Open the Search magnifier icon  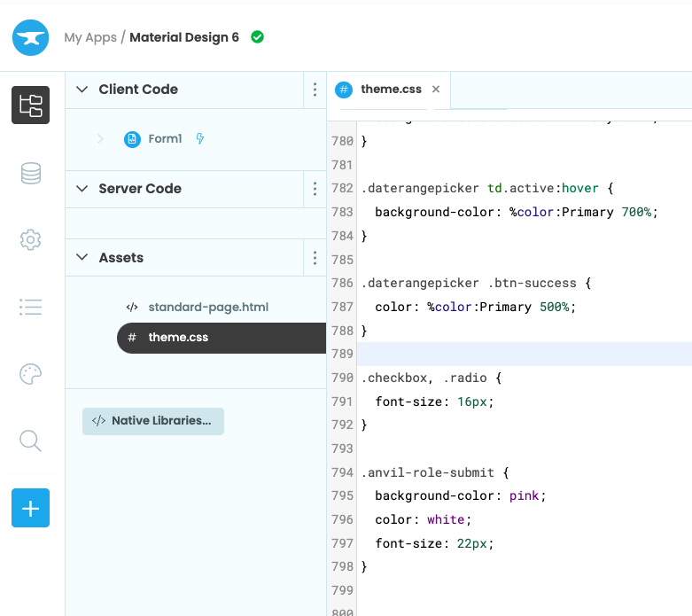[31, 441]
